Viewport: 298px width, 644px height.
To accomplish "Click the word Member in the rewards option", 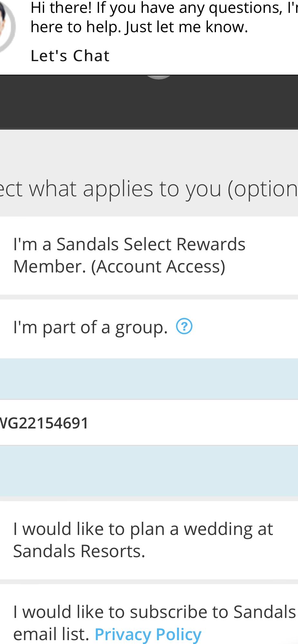I will (50, 266).
